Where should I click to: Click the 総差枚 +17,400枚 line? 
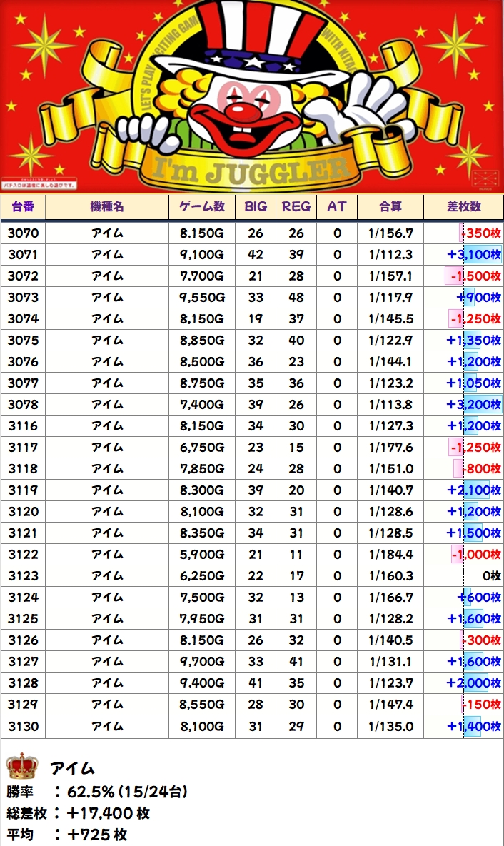tap(79, 813)
